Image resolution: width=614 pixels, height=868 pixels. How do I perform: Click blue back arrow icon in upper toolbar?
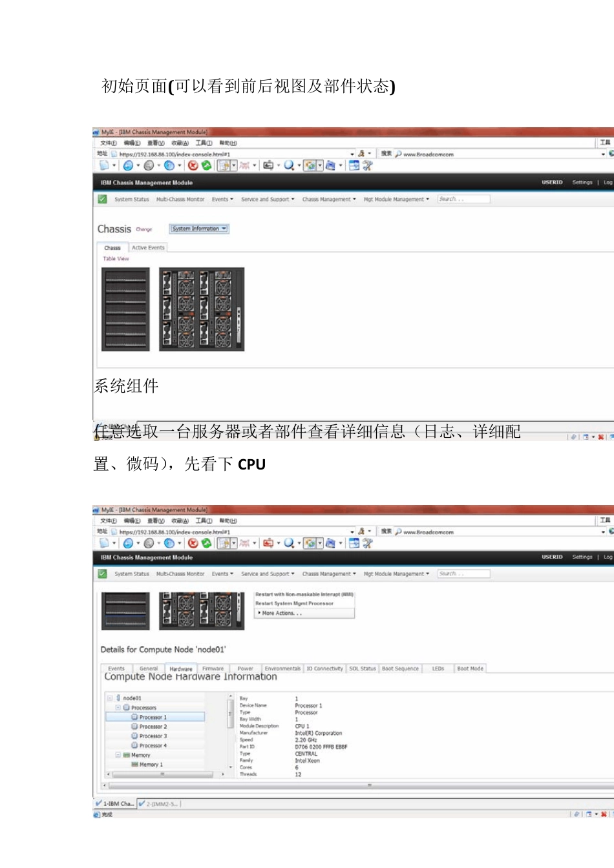[x=128, y=165]
